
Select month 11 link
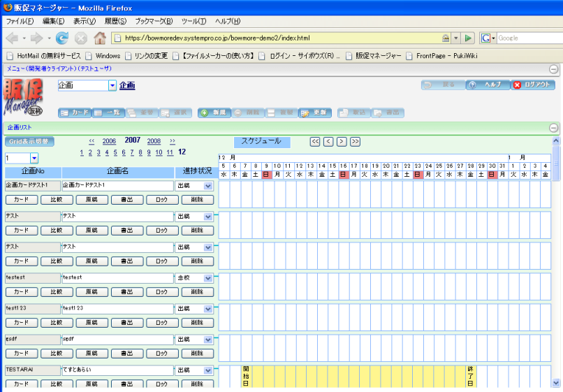point(170,153)
